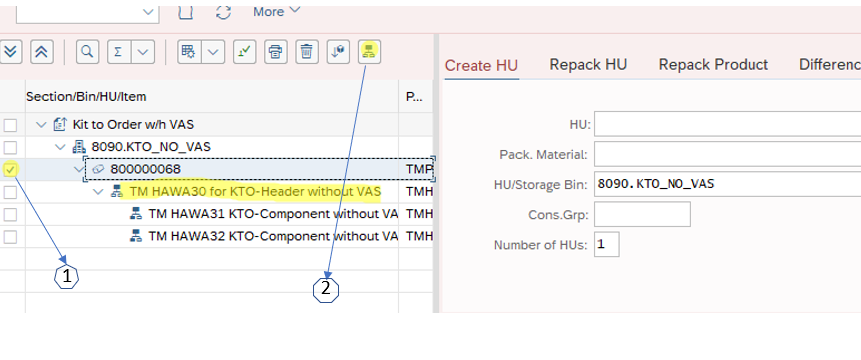The image size is (861, 360).
Task: Tick the checkbox beside 8090.KTO_NO_VAS row
Action: click(10, 148)
